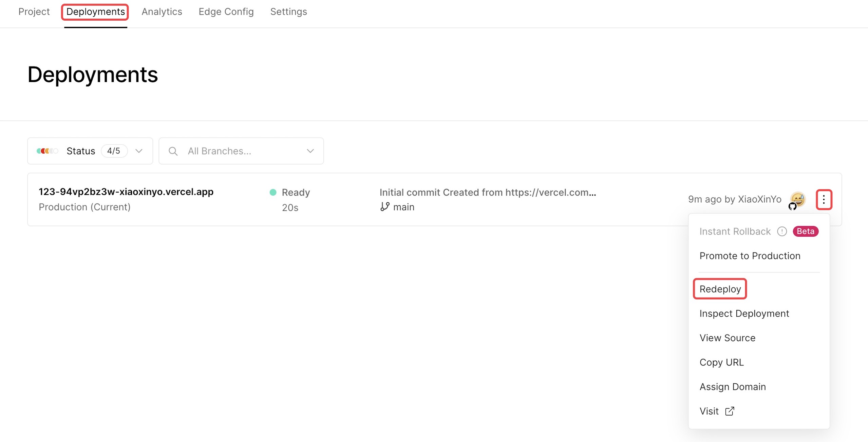Click the GitHub badge on avatar
868x442 pixels.
tap(792, 206)
